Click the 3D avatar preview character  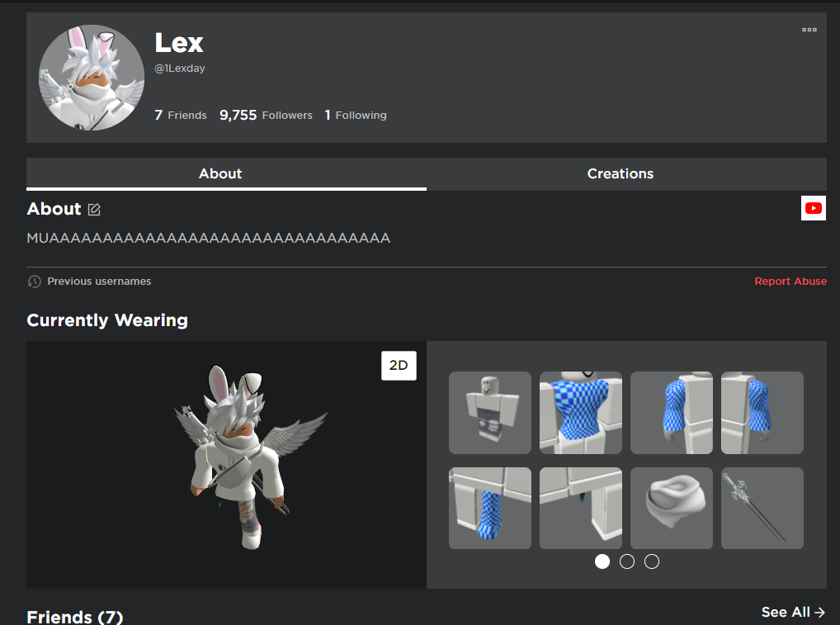[x=249, y=458]
